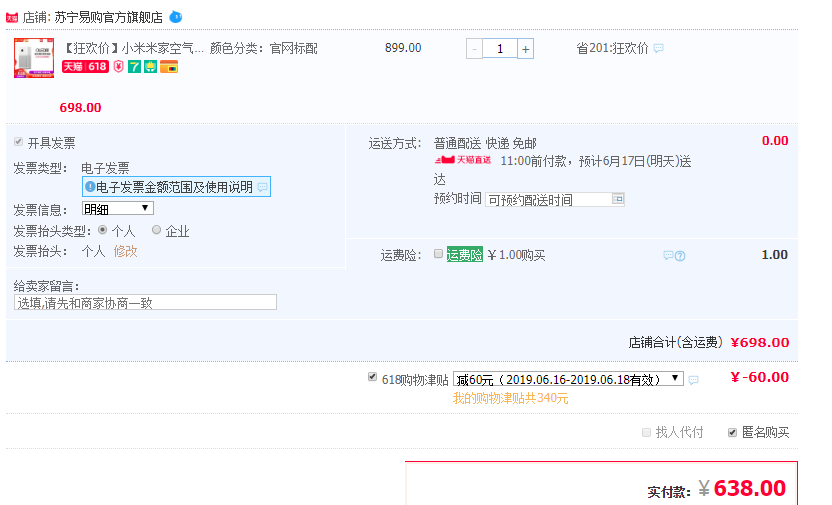Viewport: 832px width, 505px height.
Task: Toggle the 618购物津贴 checkbox
Action: 372,377
